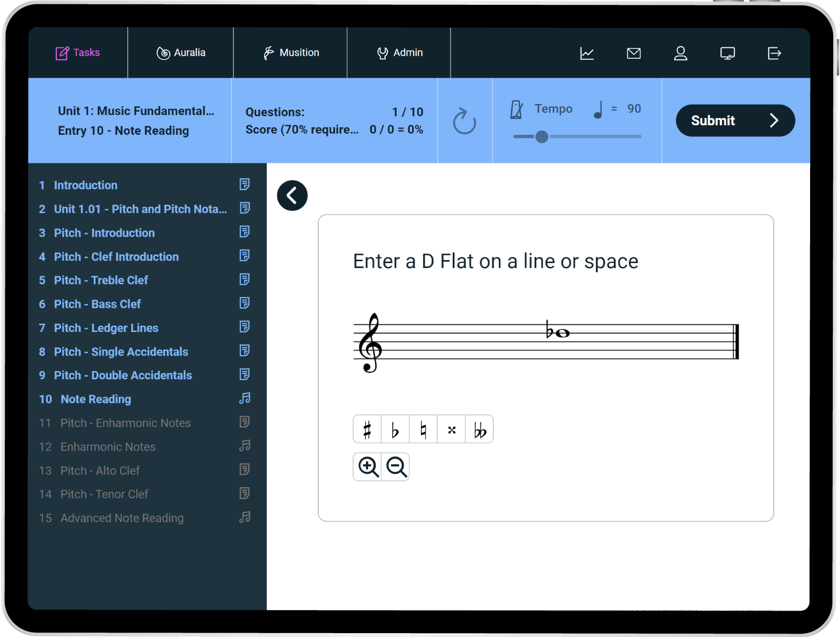The height and width of the screenshot is (637, 840).
Task: Open Pitch - Double Accidentals lesson
Action: (122, 375)
